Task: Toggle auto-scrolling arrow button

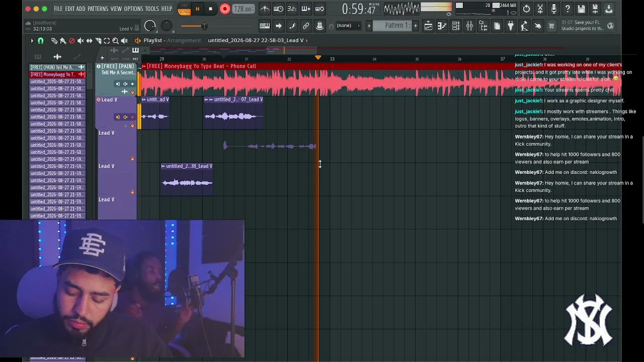Action: coord(278,26)
